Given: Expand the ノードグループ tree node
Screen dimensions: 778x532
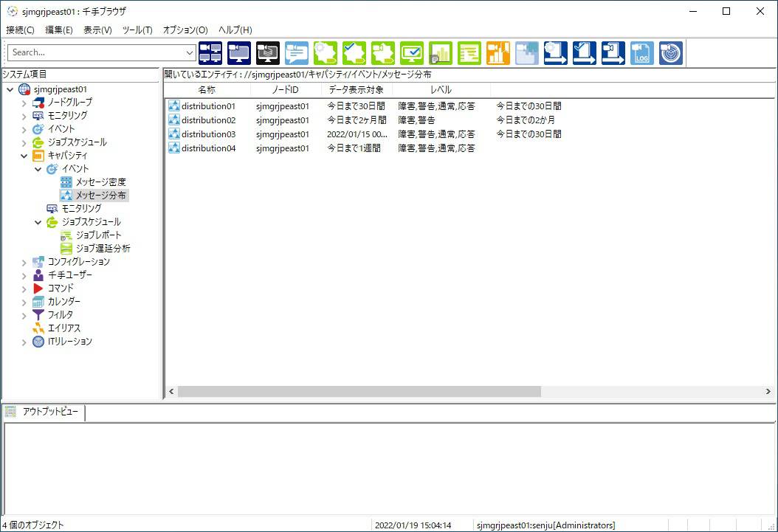Looking at the screenshot, I should point(24,103).
